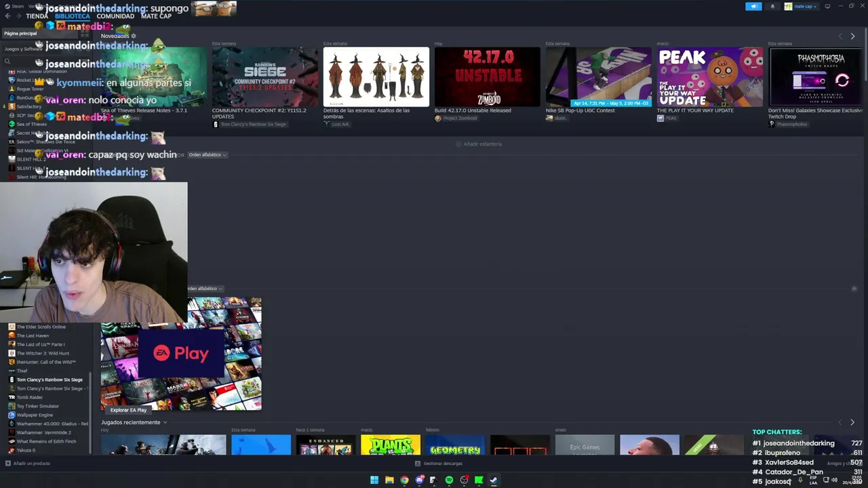Click the Wallpaper Engine icon in list
This screenshot has width=868, height=488.
[x=12, y=415]
